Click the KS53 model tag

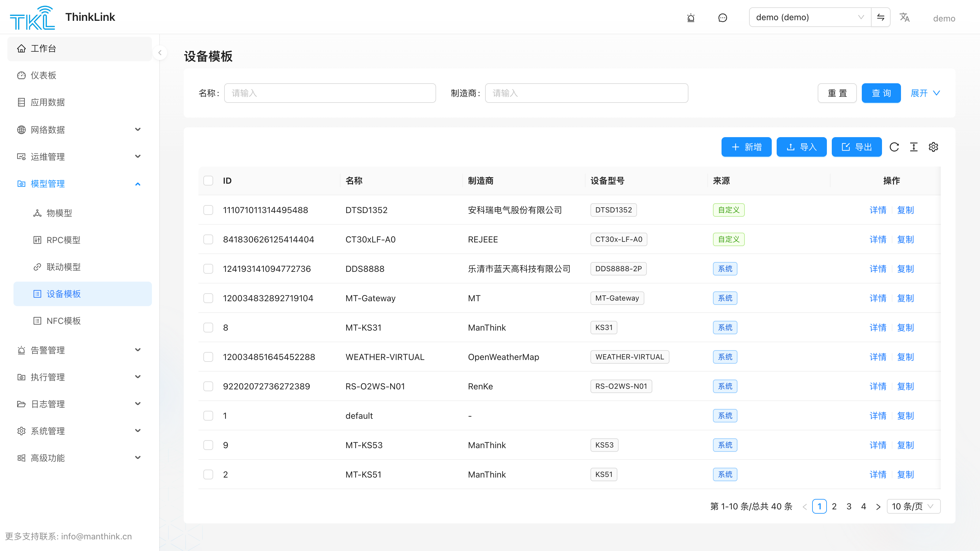605,445
